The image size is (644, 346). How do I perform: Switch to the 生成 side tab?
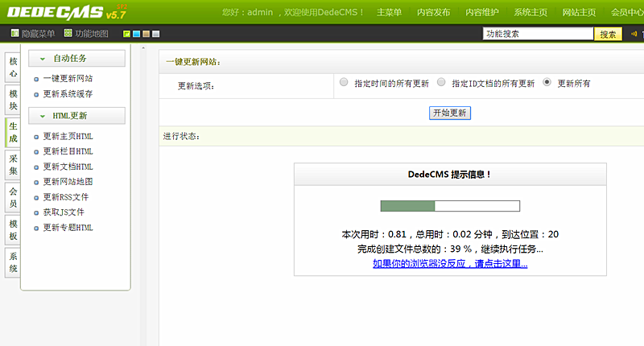pos(13,132)
